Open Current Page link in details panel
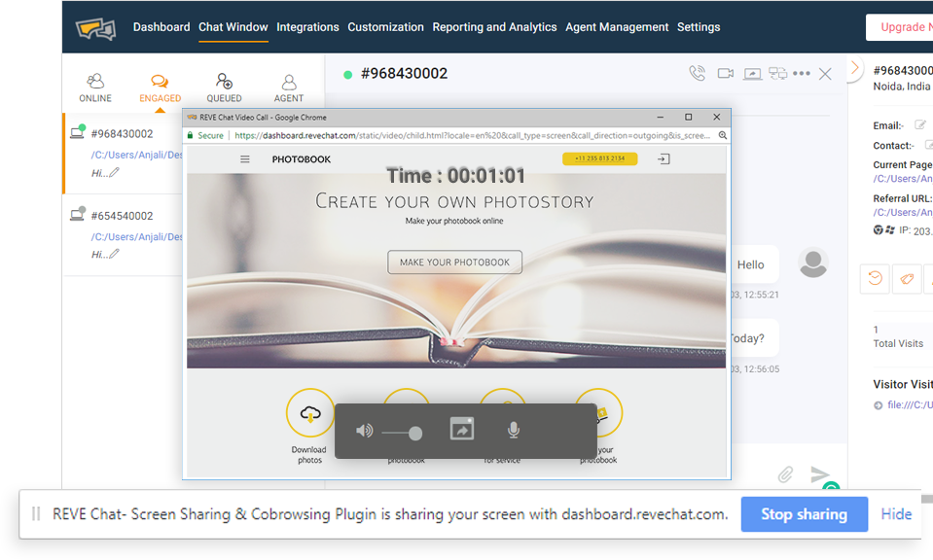This screenshot has height=560, width=933. pos(903,178)
